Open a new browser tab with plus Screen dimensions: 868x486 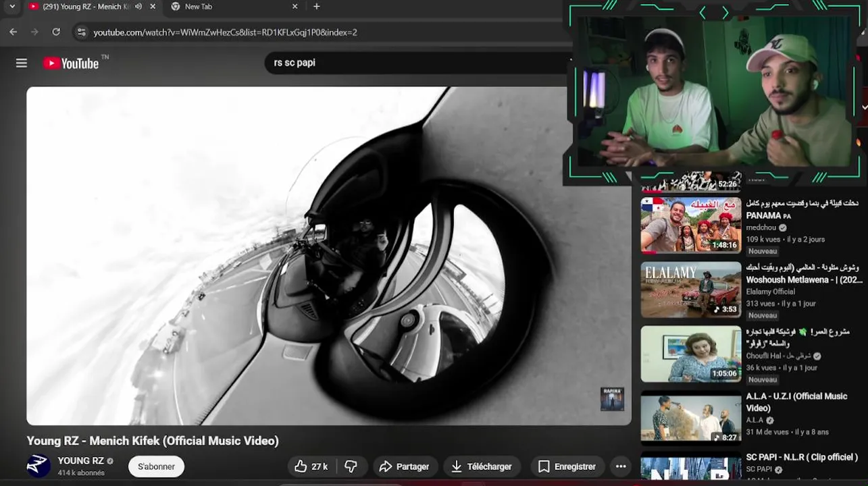tap(317, 7)
